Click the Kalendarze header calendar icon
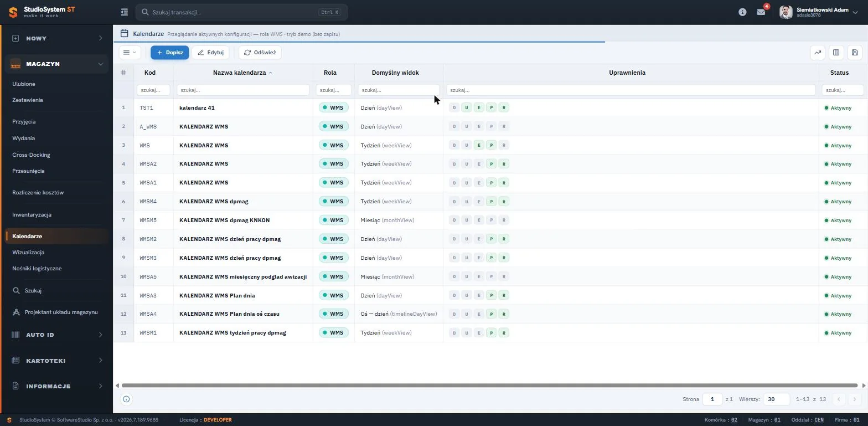 coord(125,34)
